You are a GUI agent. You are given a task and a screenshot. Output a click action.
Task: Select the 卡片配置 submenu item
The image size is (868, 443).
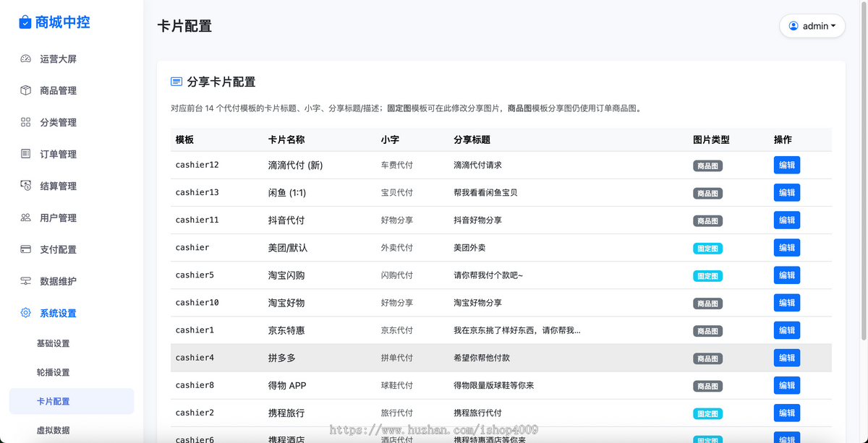(x=72, y=402)
